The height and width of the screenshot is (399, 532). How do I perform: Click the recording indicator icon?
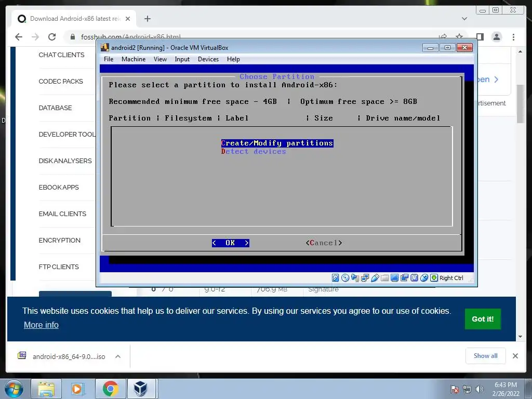pos(404,278)
